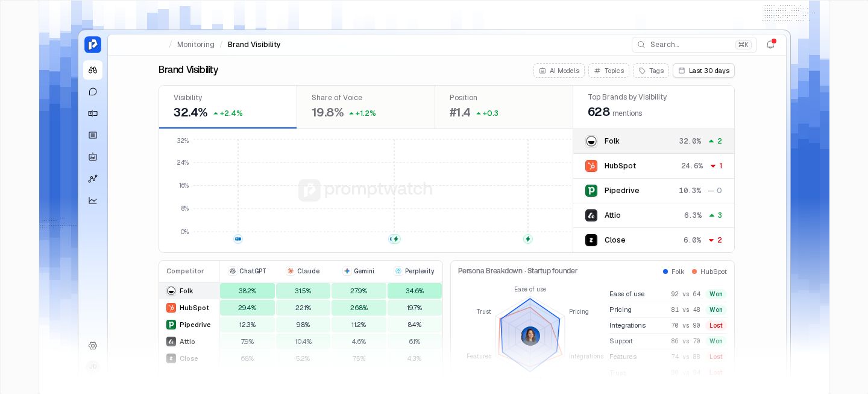The height and width of the screenshot is (394, 868).
Task: Click the Promptwatch logo in the sidebar
Action: pyautogui.click(x=93, y=45)
